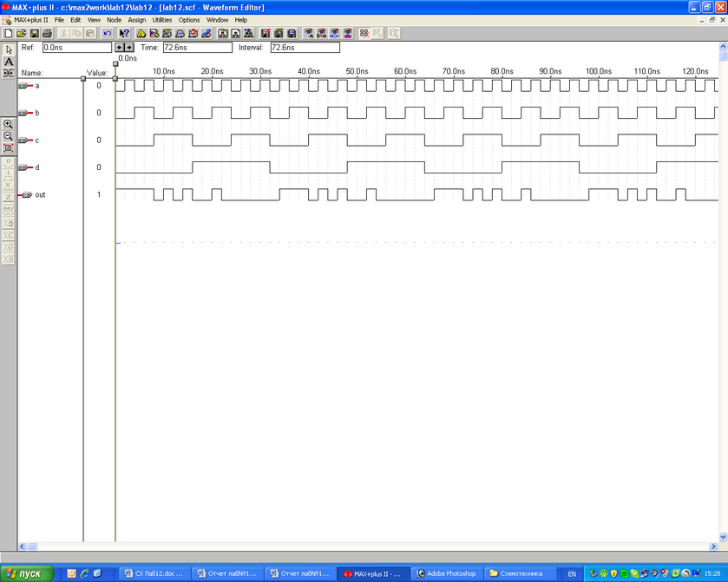
Task: Select the waveform editing tool below text tool
Action: pyautogui.click(x=9, y=73)
